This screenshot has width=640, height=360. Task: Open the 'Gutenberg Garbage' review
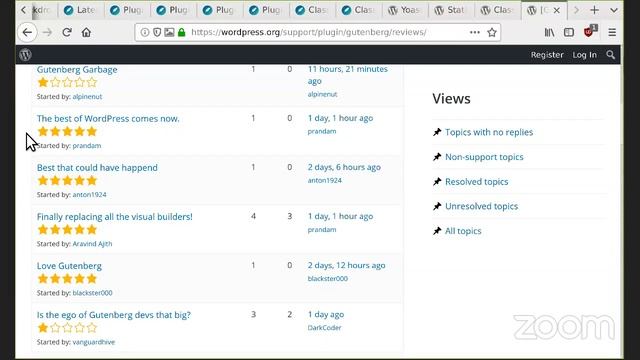click(77, 69)
